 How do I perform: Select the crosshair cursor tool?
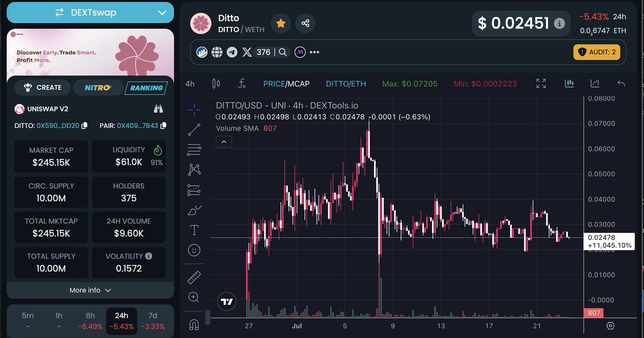point(194,109)
